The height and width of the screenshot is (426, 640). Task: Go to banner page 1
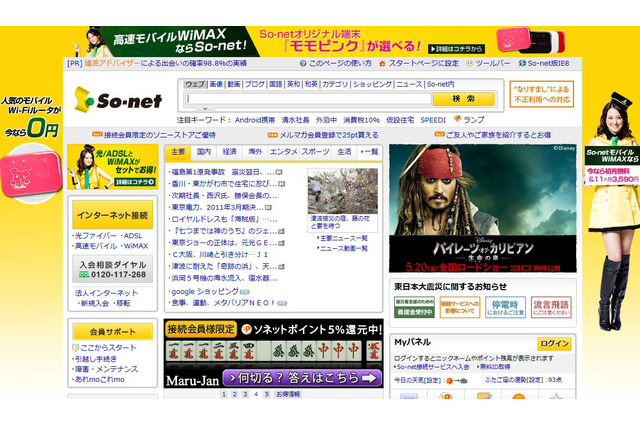(224, 394)
